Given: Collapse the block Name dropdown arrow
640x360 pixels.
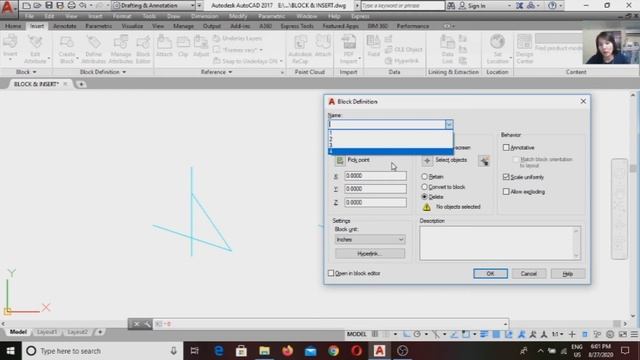Looking at the screenshot, I should [x=449, y=124].
